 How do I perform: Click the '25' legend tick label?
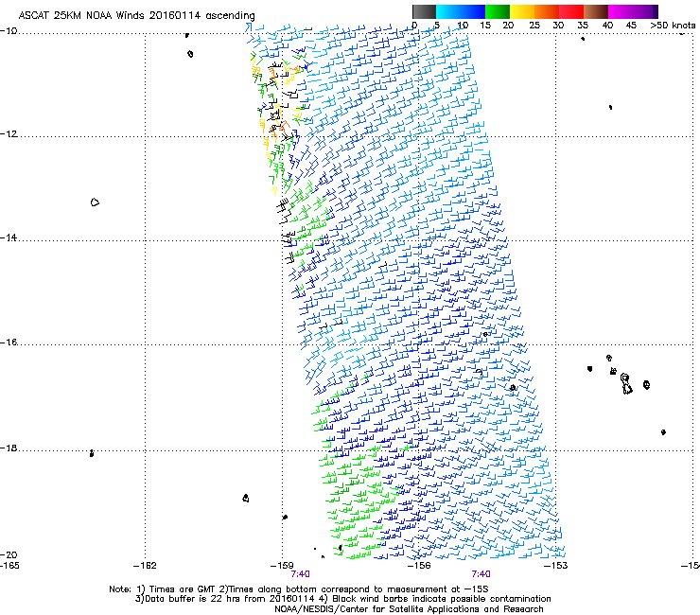tap(534, 26)
